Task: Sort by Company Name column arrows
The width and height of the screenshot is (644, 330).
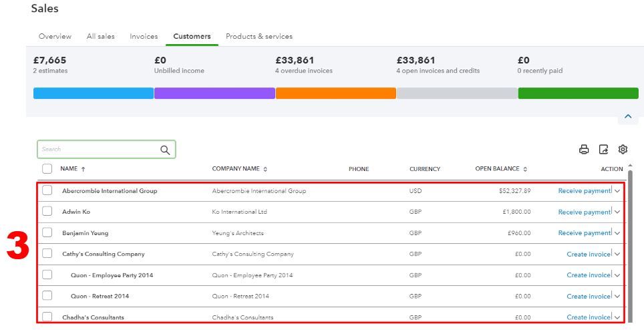Action: click(265, 169)
